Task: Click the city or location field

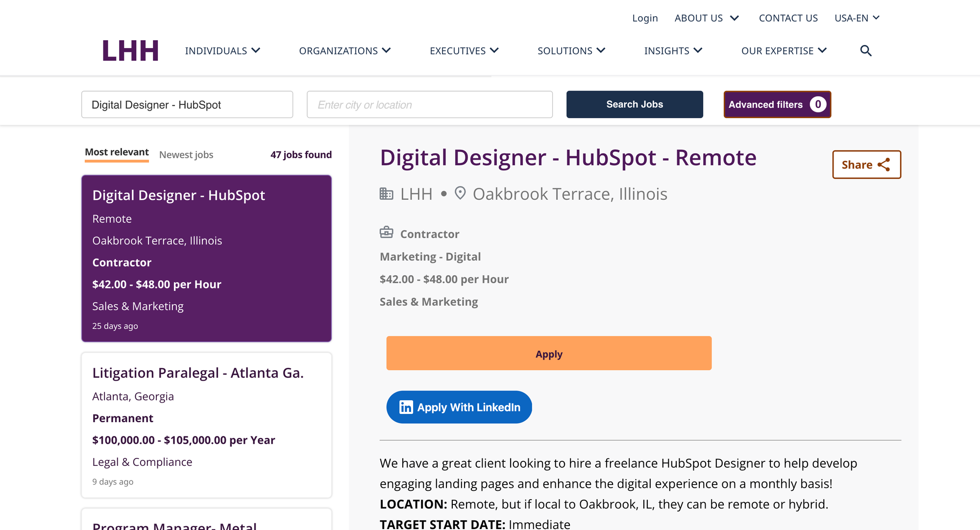Action: point(429,104)
